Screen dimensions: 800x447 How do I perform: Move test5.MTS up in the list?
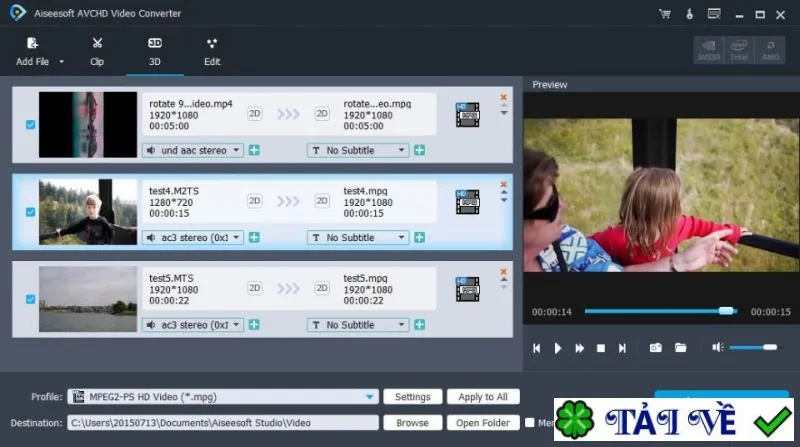point(504,280)
